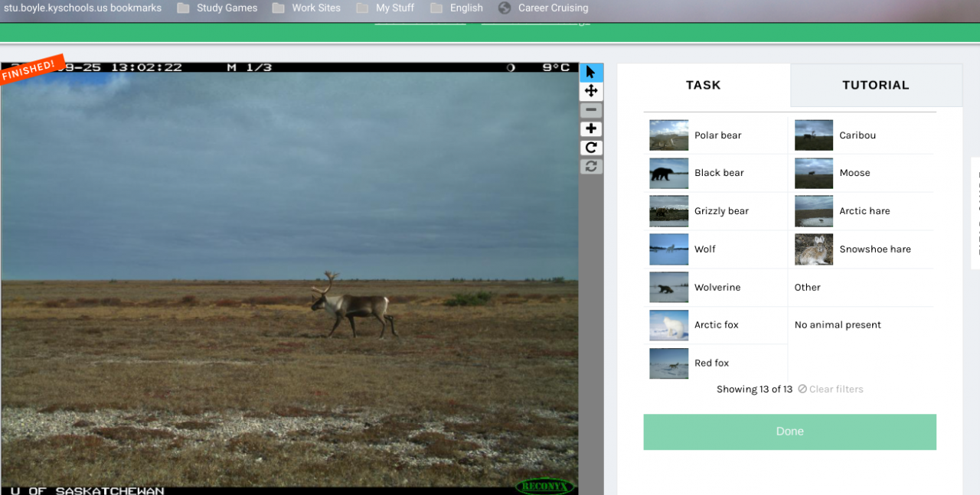Image resolution: width=980 pixels, height=495 pixels.
Task: Click the Snowshoe hare thumbnail image
Action: pos(814,249)
